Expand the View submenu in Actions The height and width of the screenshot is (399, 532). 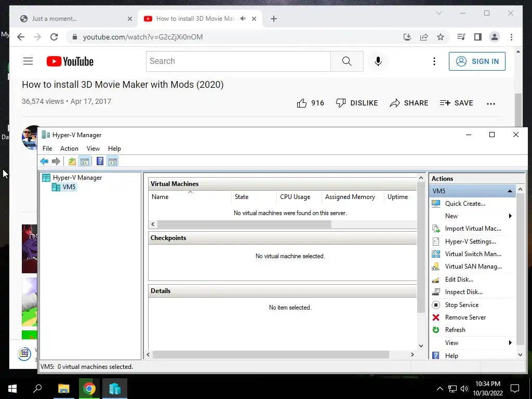click(x=510, y=343)
